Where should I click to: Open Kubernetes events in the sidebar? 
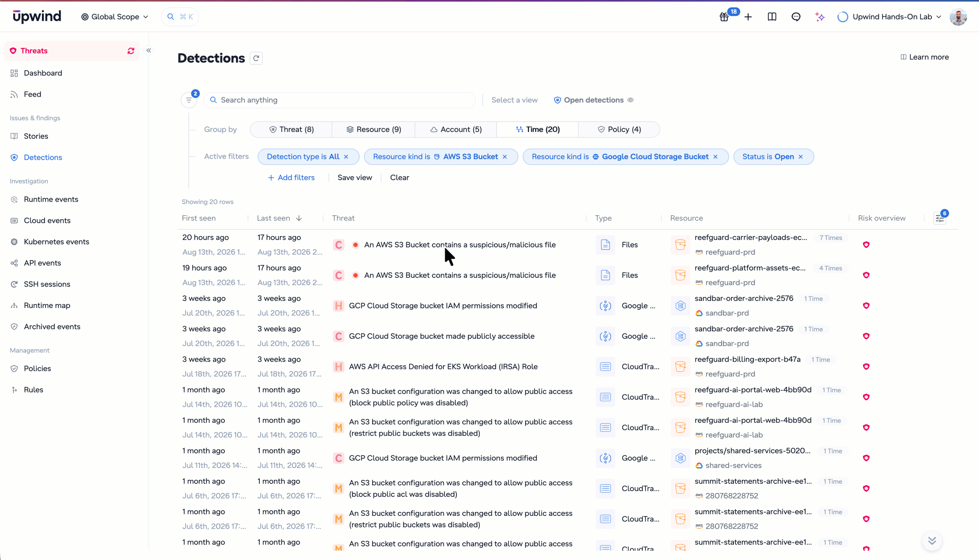(x=56, y=242)
